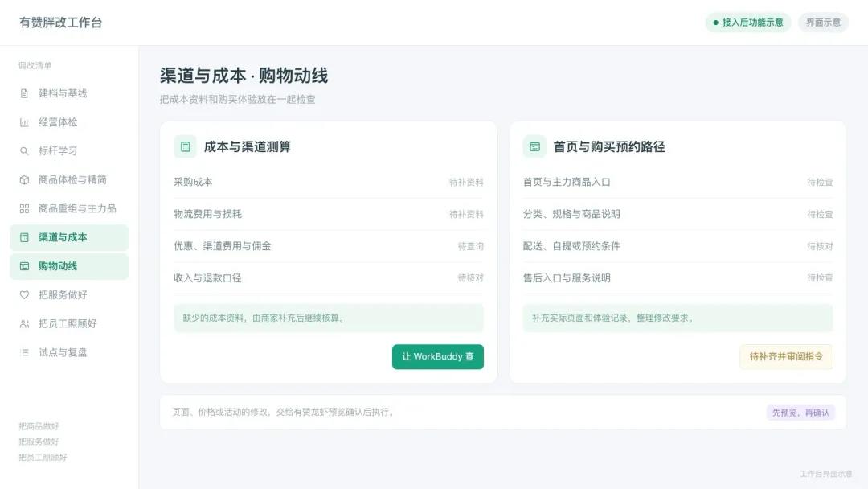Click the box icon beside 商品体检与精简
868x489 pixels.
click(x=24, y=180)
